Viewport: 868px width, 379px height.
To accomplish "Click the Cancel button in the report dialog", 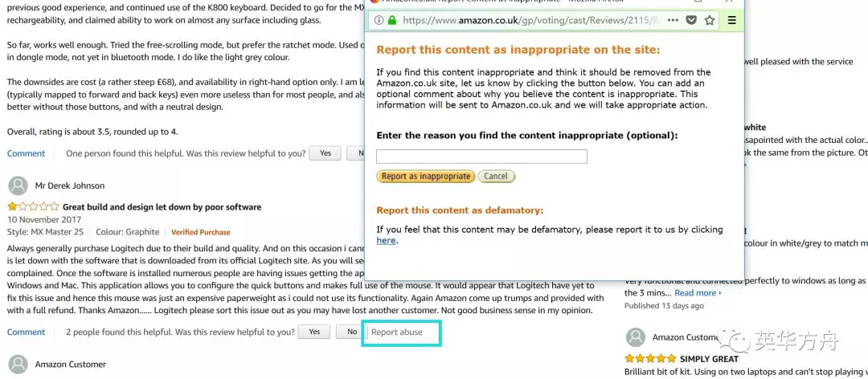I will 496,177.
